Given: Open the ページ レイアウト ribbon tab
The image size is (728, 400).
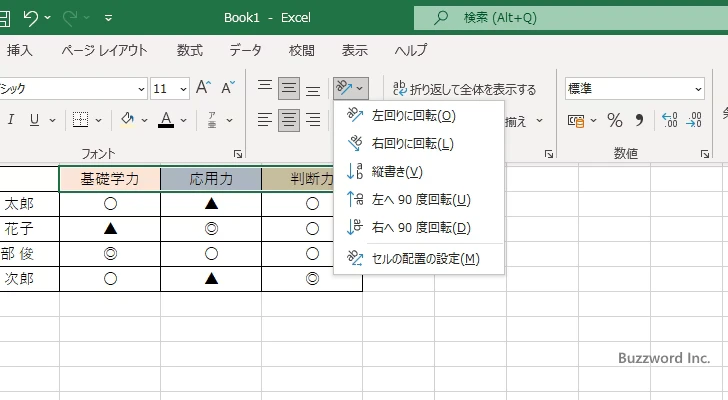Looking at the screenshot, I should (104, 50).
